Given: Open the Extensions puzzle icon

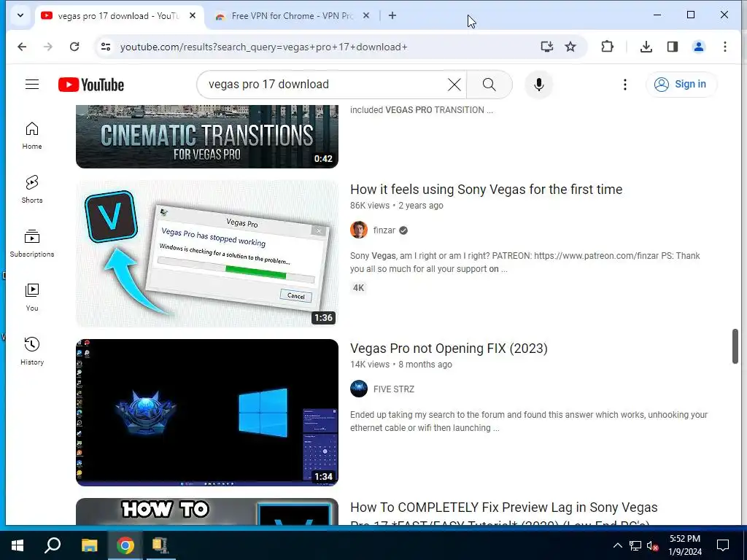Looking at the screenshot, I should [608, 47].
